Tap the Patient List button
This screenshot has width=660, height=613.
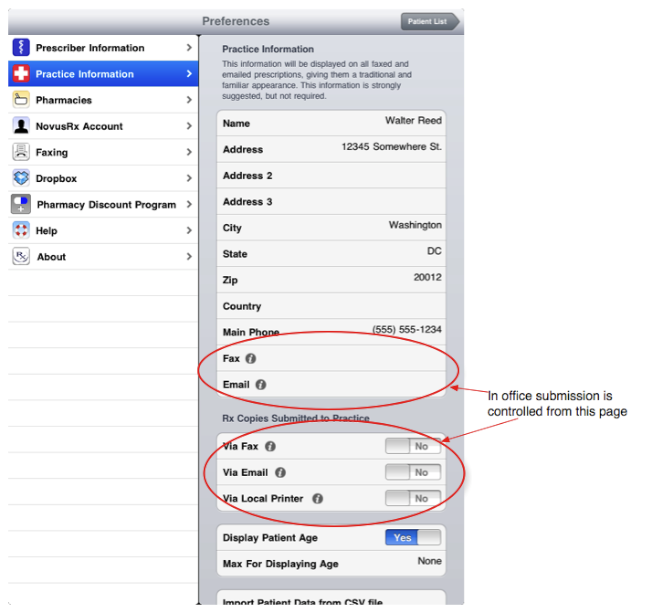(429, 21)
